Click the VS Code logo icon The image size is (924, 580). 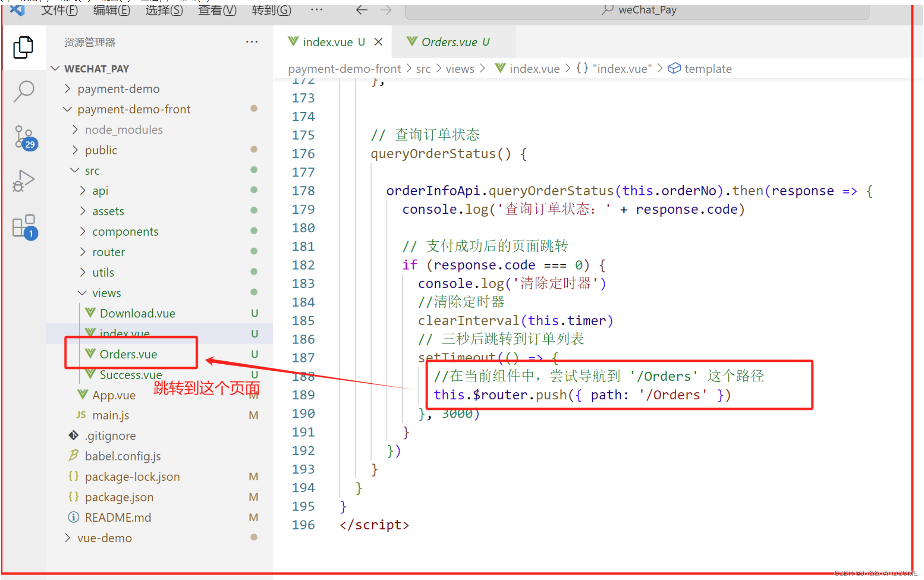[x=17, y=10]
